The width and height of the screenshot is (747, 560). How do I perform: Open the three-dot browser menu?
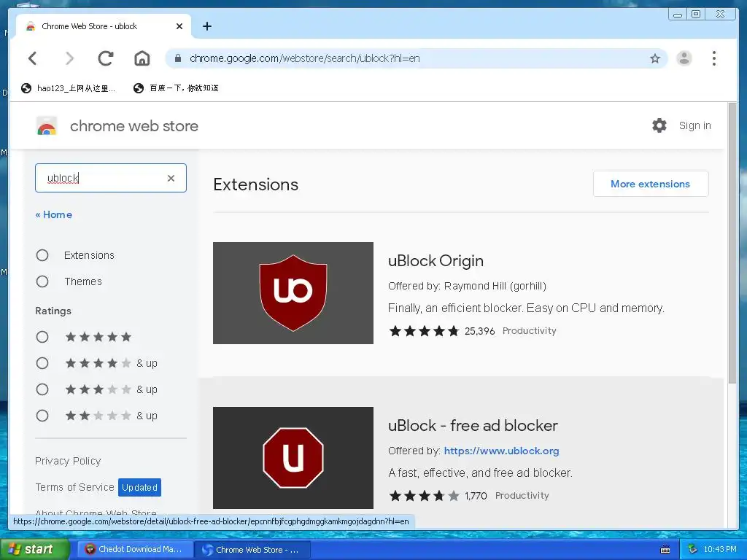pos(713,58)
